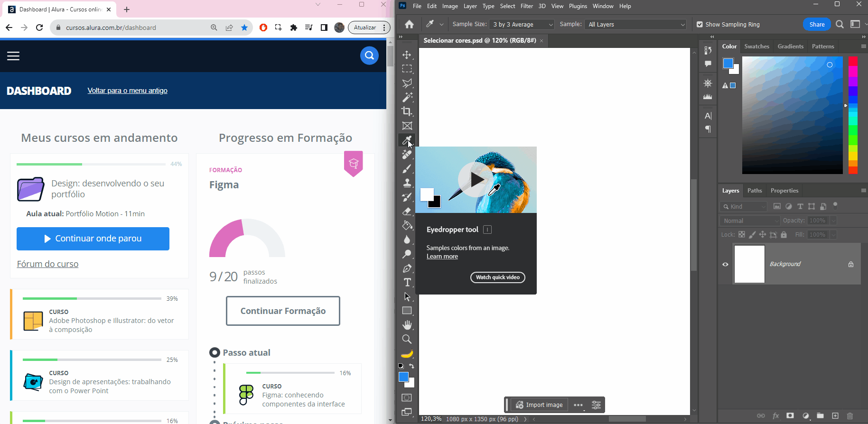Open Voltar para o menu antigo link
Screen dimensions: 868x424
click(127, 91)
